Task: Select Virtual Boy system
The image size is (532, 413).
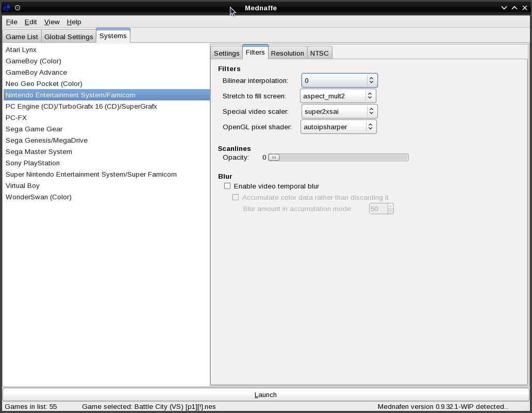Action: 107,186
